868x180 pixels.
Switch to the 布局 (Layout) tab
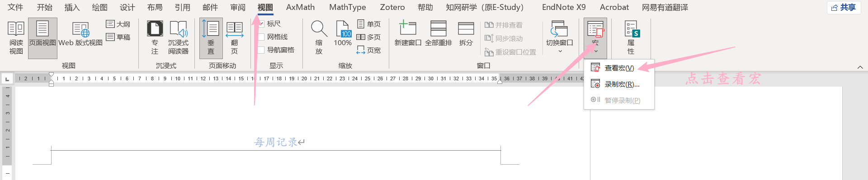(155, 7)
